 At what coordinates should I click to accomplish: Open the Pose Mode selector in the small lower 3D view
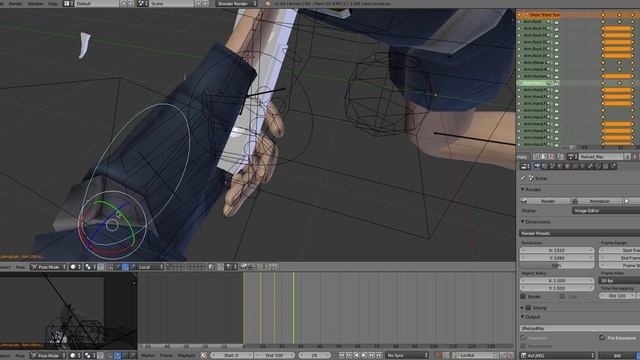pyautogui.click(x=48, y=356)
